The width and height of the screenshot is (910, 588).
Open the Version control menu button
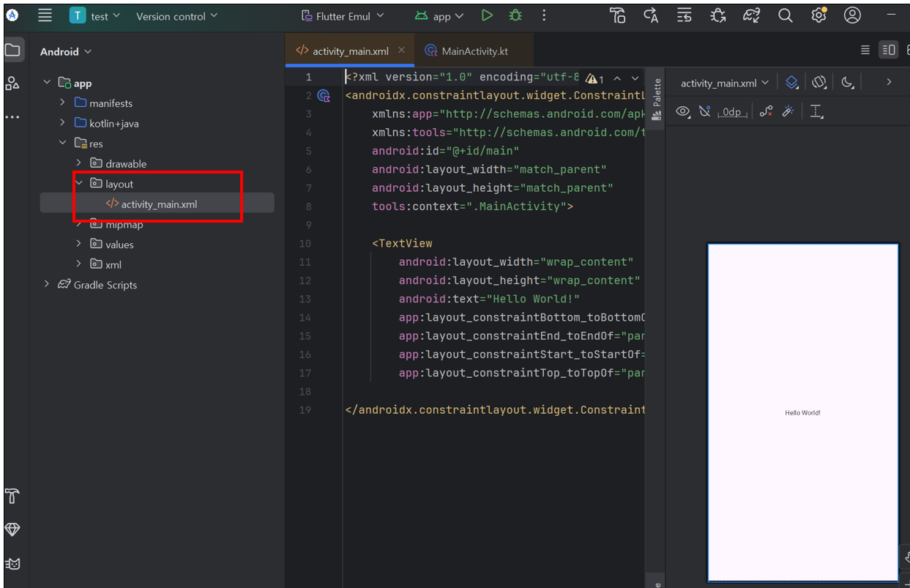tap(177, 15)
